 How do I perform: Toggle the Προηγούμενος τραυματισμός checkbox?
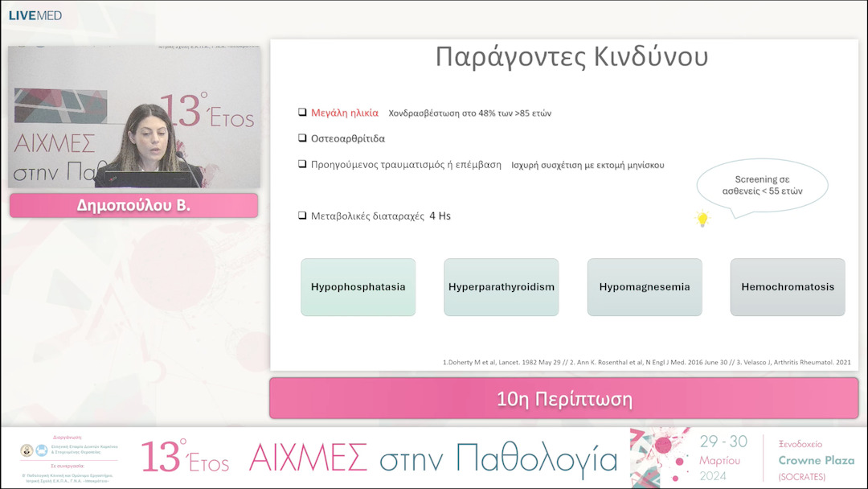(x=302, y=164)
